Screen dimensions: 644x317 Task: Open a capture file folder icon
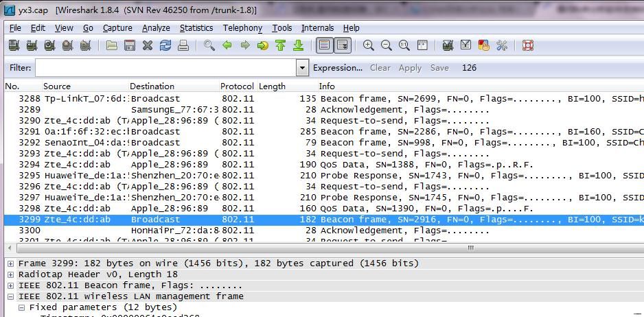(x=112, y=45)
